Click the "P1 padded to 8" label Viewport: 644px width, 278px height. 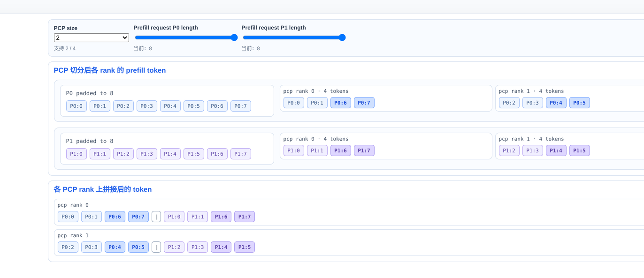click(x=90, y=141)
